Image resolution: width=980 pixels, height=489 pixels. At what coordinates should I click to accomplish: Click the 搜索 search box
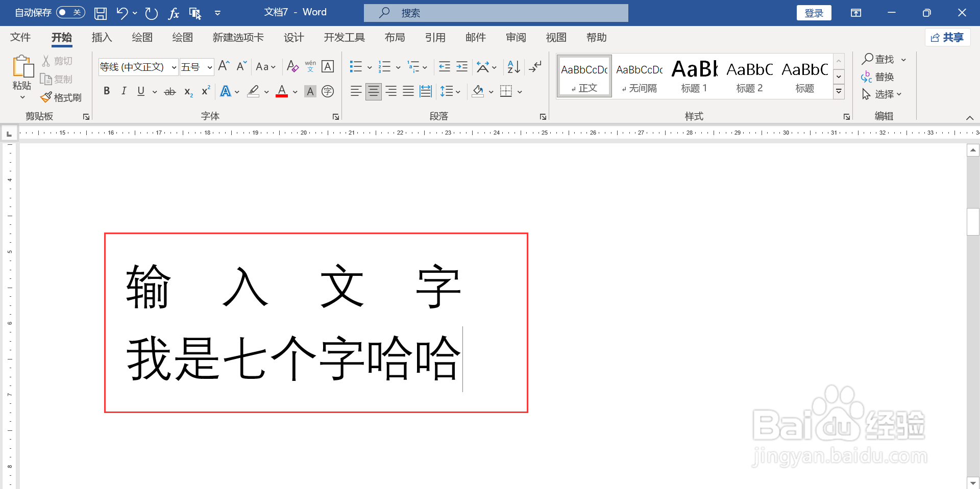(496, 13)
